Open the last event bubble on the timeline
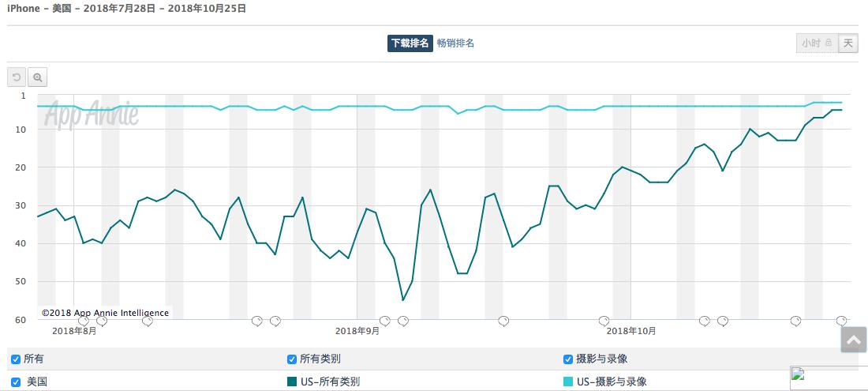The width and height of the screenshot is (868, 391). [x=841, y=321]
